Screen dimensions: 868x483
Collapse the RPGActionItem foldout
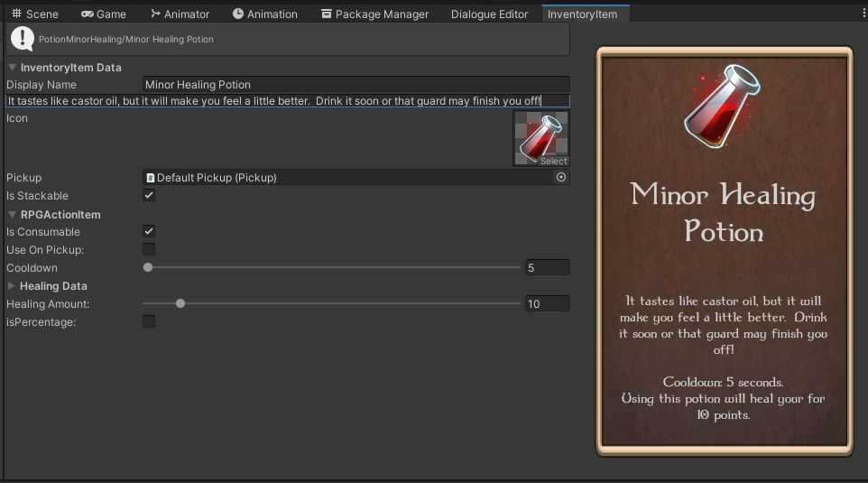(12, 215)
